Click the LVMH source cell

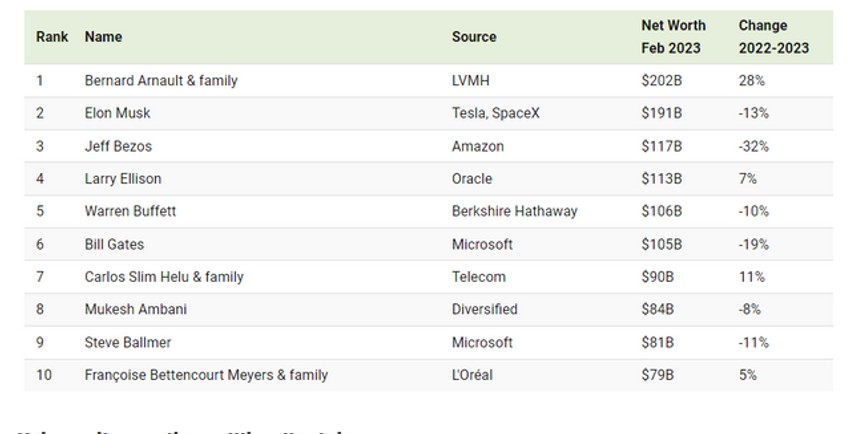click(x=470, y=80)
